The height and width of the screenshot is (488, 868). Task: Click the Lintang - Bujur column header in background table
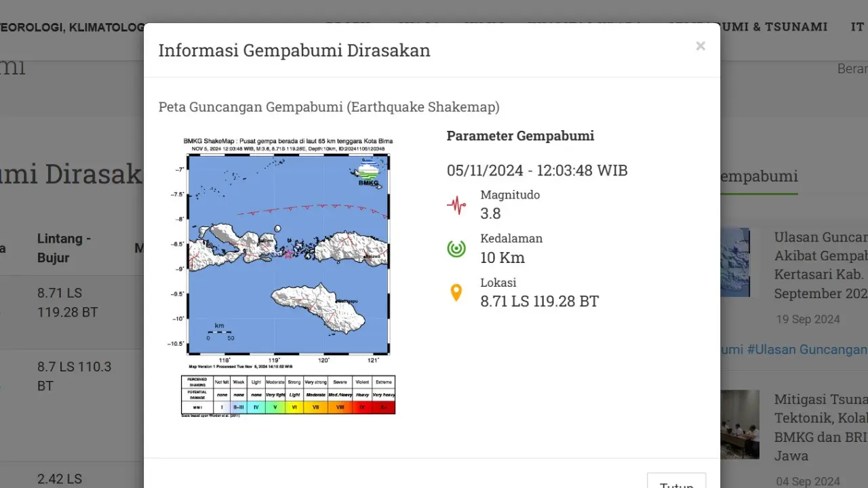coord(64,248)
